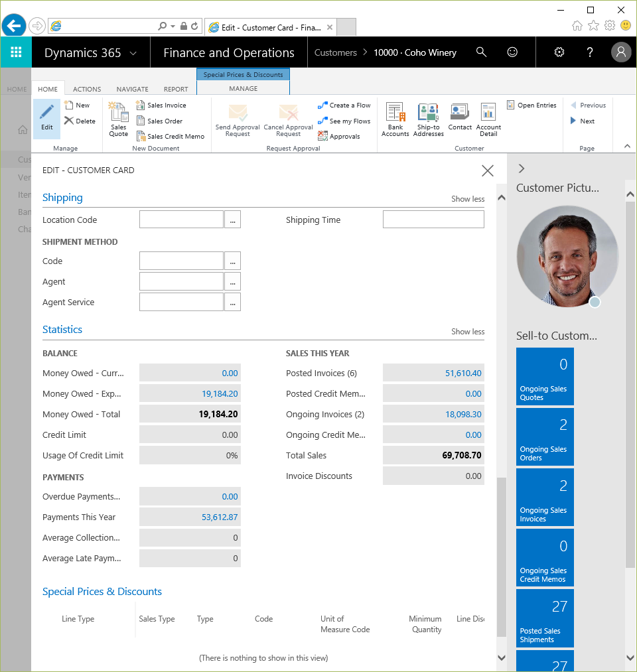The width and height of the screenshot is (637, 672).
Task: Open the Contact card
Action: [x=460, y=117]
